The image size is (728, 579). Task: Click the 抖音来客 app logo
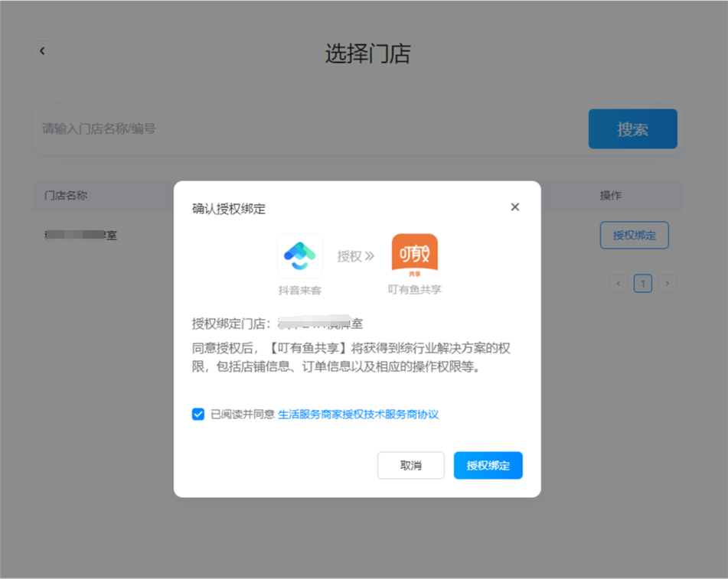pos(299,255)
